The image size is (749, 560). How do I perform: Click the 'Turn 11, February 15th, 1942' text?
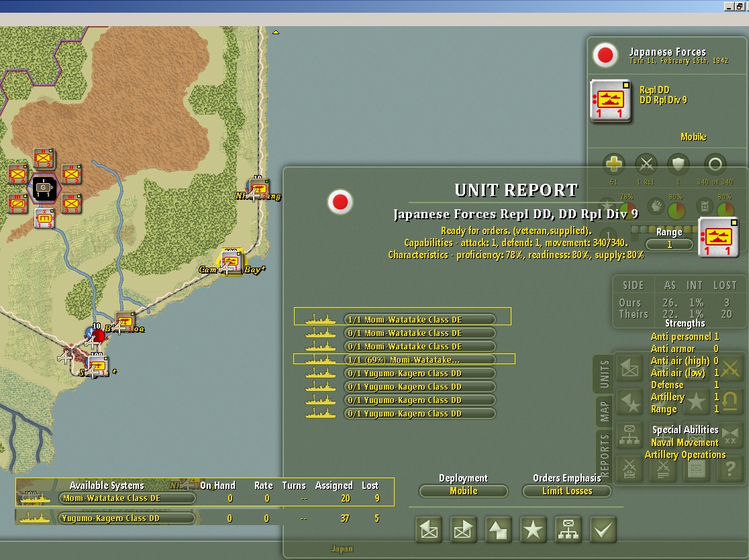(679, 60)
